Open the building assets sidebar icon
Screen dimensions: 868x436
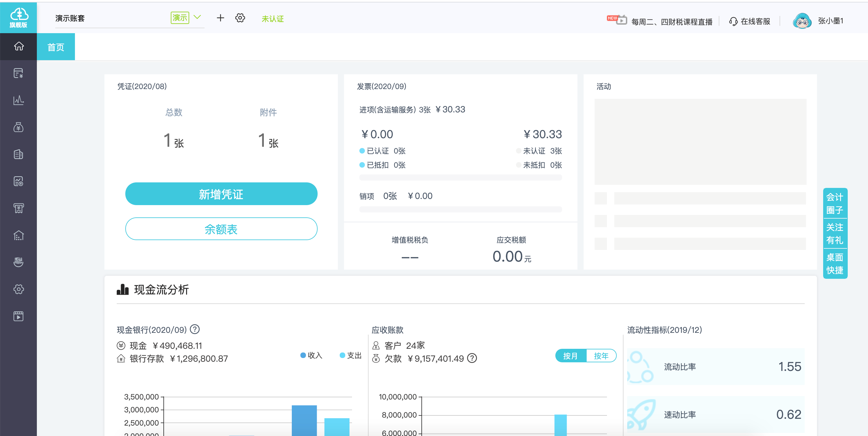(x=18, y=154)
